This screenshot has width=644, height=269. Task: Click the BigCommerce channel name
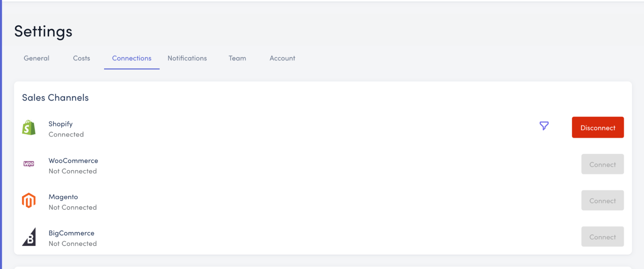(71, 233)
